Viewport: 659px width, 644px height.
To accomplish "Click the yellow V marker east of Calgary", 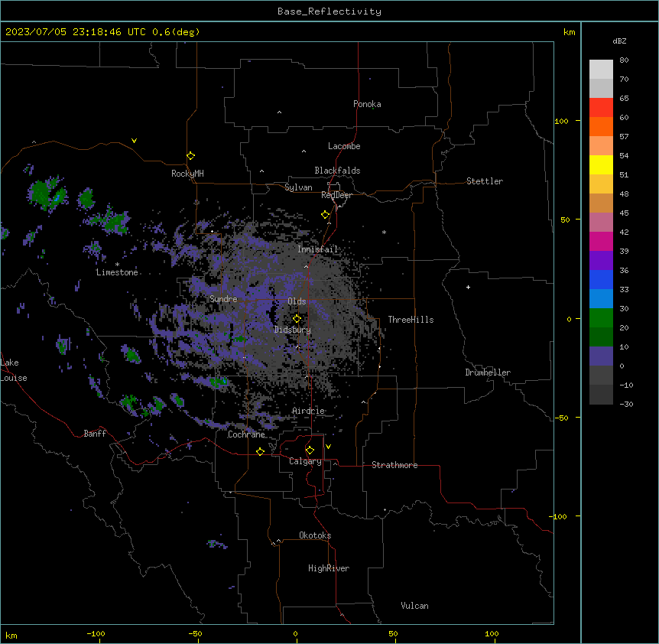I will [328, 447].
